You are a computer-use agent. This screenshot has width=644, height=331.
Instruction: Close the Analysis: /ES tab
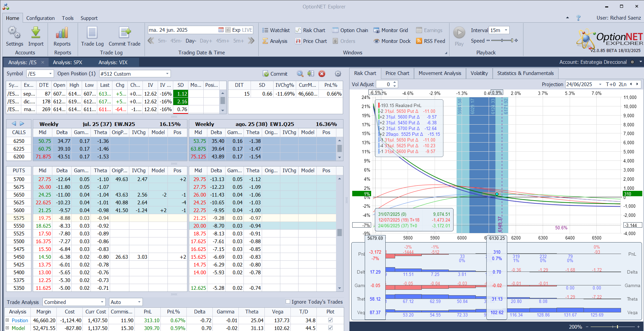point(43,62)
